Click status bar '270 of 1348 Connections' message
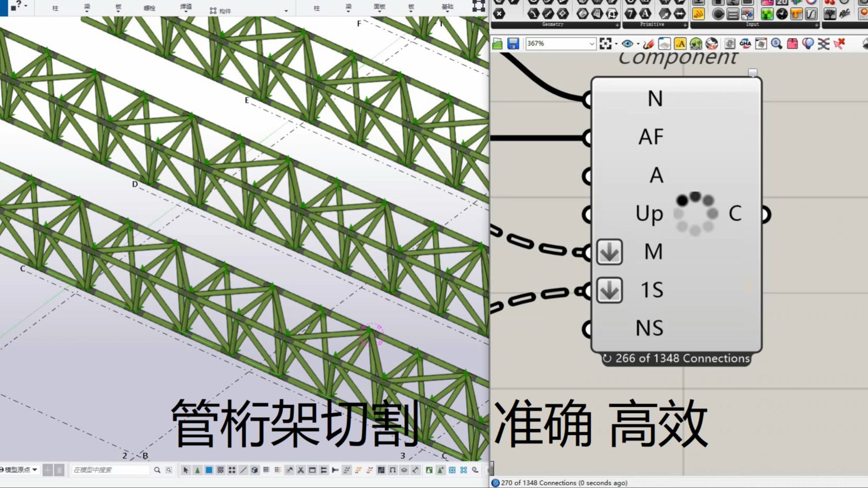This screenshot has width=868, height=488. pyautogui.click(x=564, y=483)
